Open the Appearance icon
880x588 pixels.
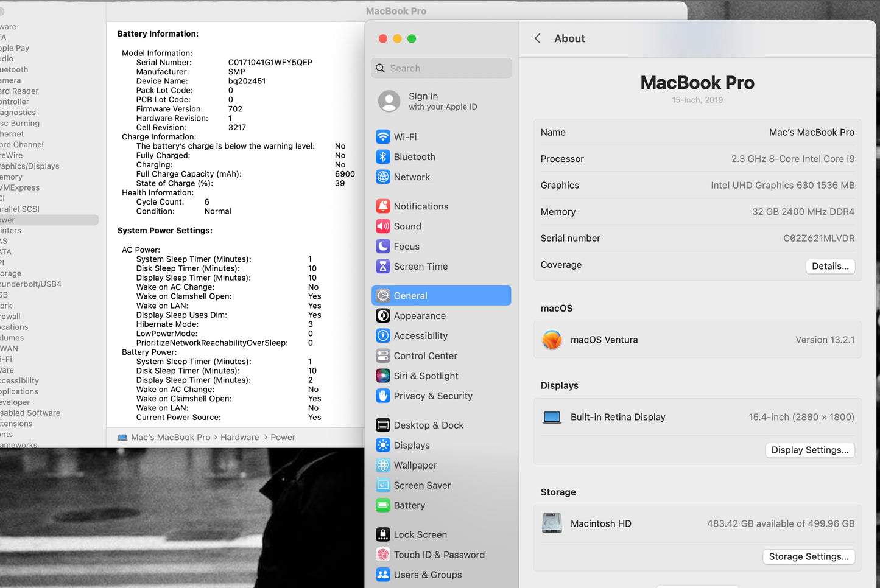coord(382,316)
